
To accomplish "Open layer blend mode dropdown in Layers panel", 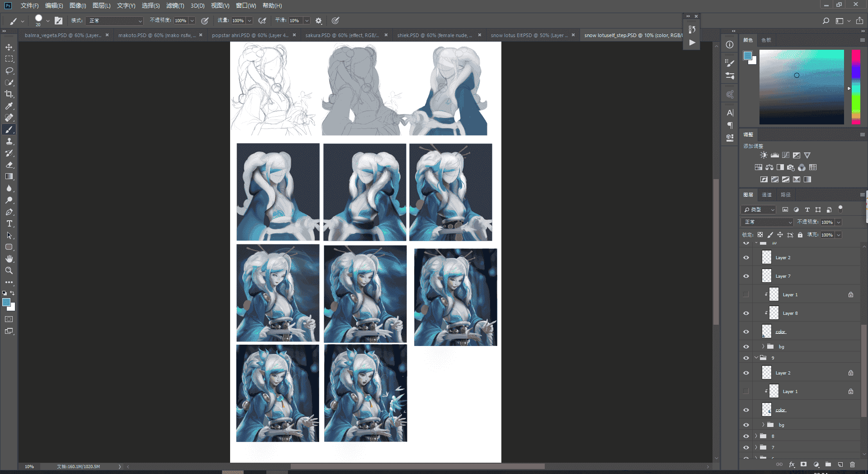I will point(767,222).
